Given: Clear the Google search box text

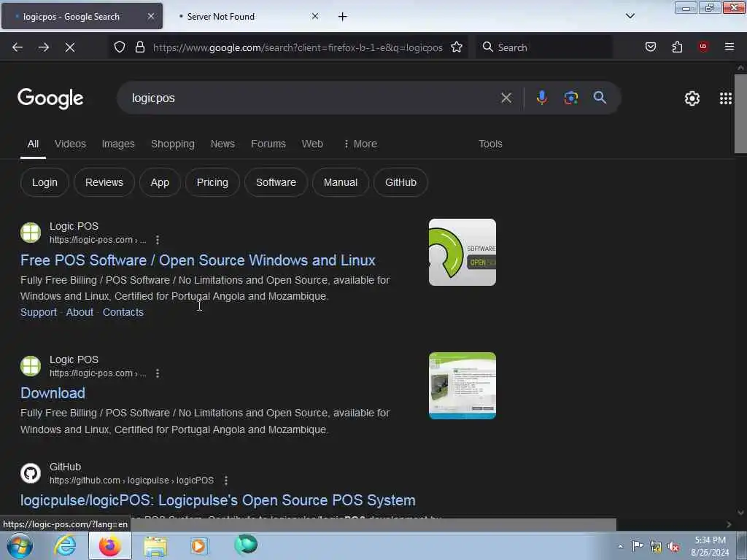Looking at the screenshot, I should [506, 98].
